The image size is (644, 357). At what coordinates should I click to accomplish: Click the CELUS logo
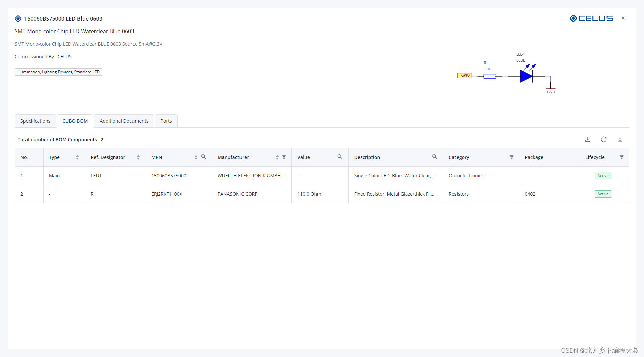pos(591,18)
